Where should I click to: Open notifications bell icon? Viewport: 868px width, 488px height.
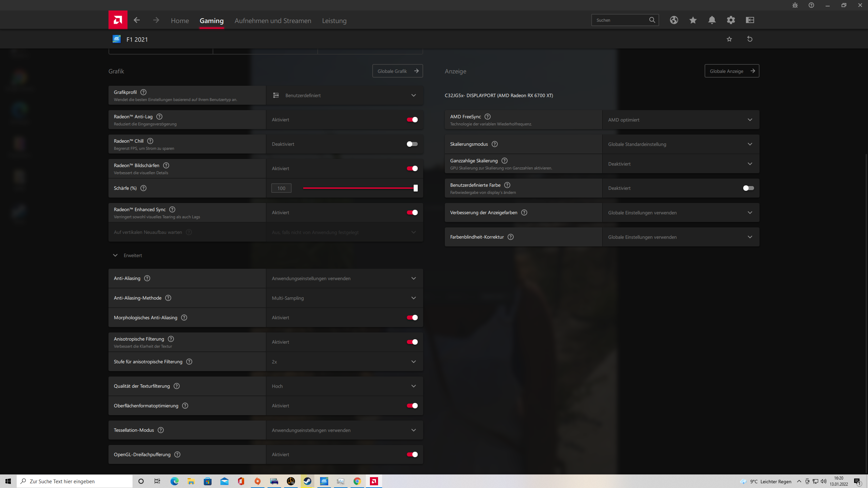coord(712,20)
